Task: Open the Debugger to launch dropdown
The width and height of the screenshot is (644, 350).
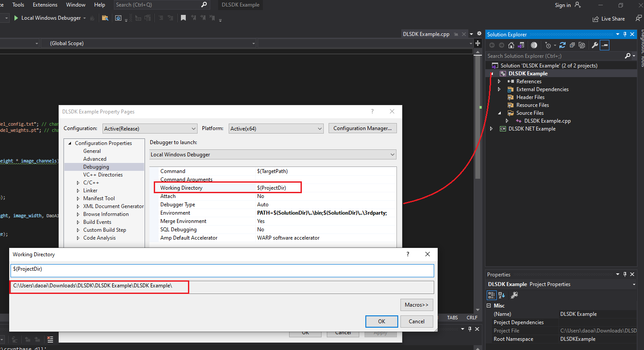Action: [x=272, y=155]
